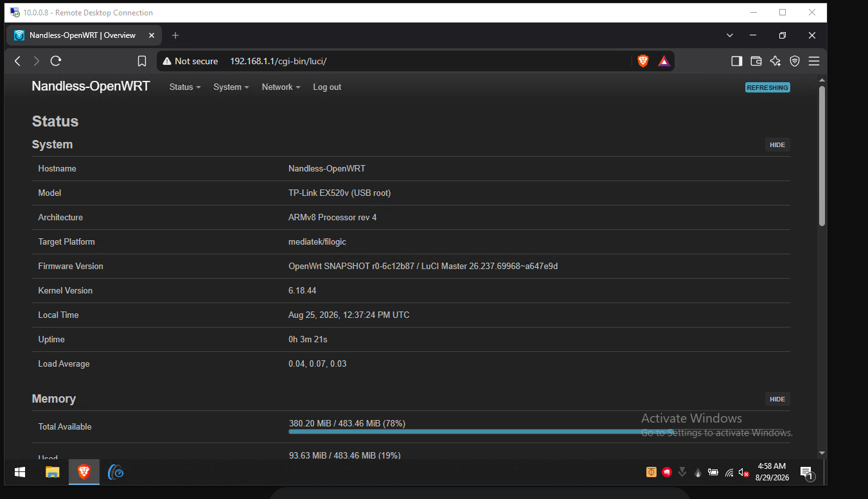Viewport: 868px width, 499px height.
Task: Hide the Memory section
Action: click(777, 399)
